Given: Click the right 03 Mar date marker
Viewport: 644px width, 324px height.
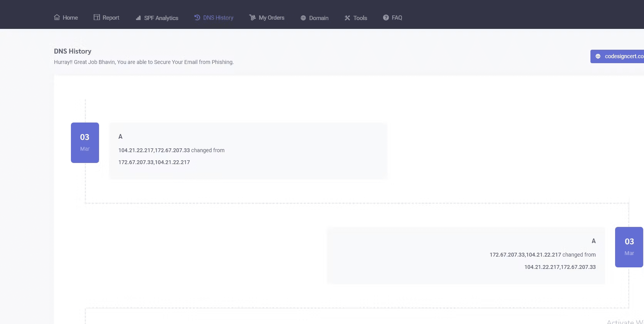Looking at the screenshot, I should pos(629,247).
